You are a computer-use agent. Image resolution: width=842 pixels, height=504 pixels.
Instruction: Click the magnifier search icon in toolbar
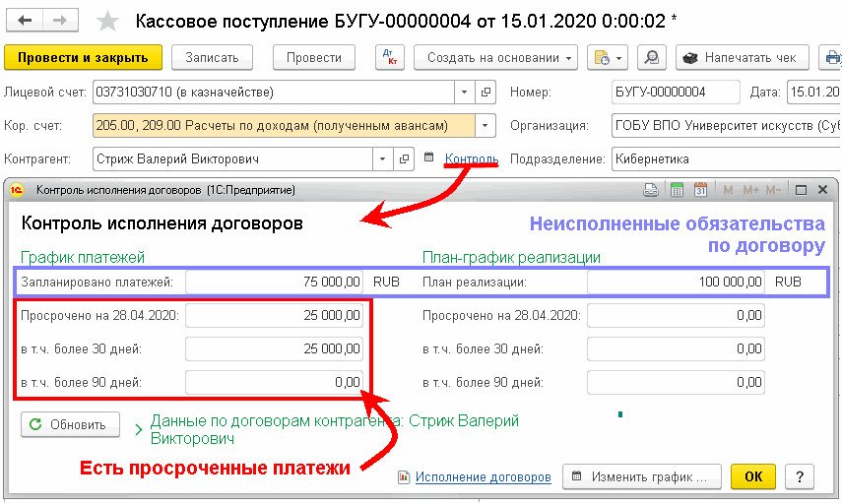(652, 57)
